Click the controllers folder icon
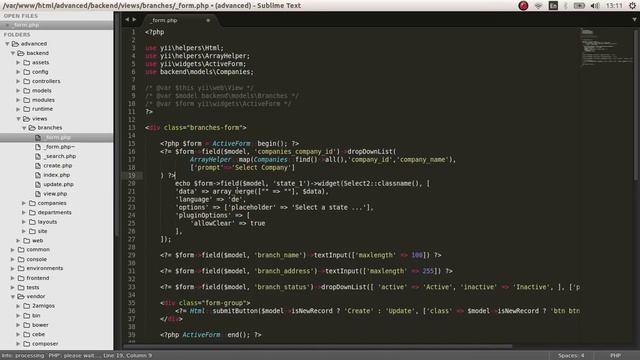640x360 pixels. 27,81
